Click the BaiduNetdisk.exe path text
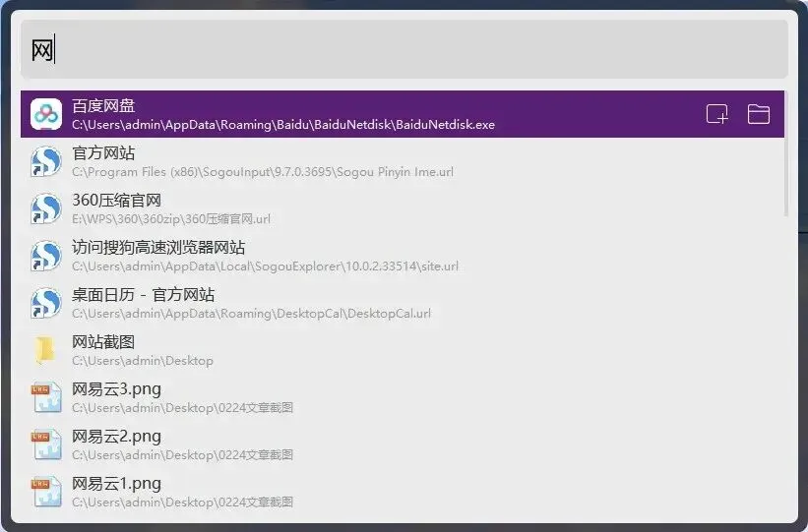The image size is (808, 532). click(283, 125)
